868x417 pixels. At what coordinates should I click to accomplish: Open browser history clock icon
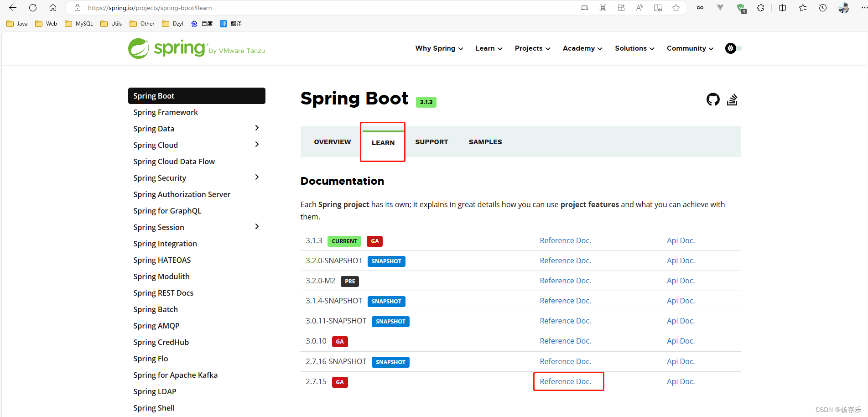823,8
